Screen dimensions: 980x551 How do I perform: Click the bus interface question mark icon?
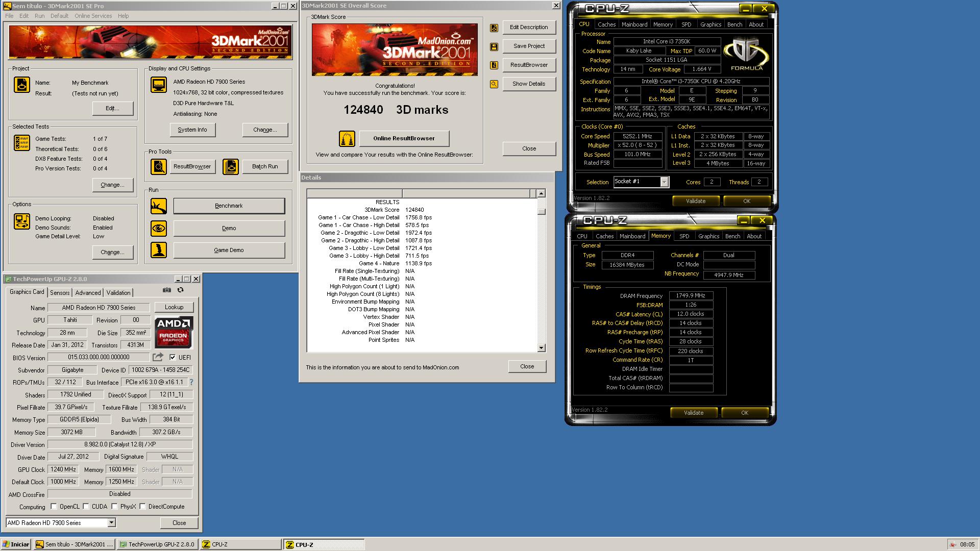pos(191,382)
